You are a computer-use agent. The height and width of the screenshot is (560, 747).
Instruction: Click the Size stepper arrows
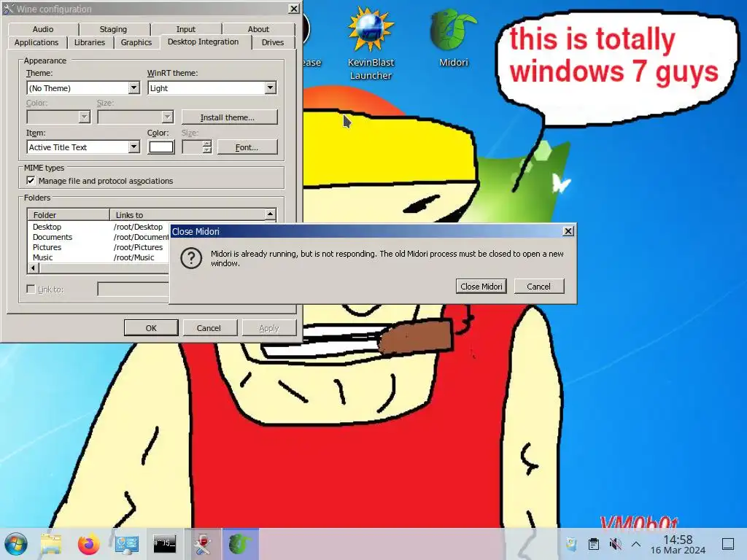coord(206,147)
